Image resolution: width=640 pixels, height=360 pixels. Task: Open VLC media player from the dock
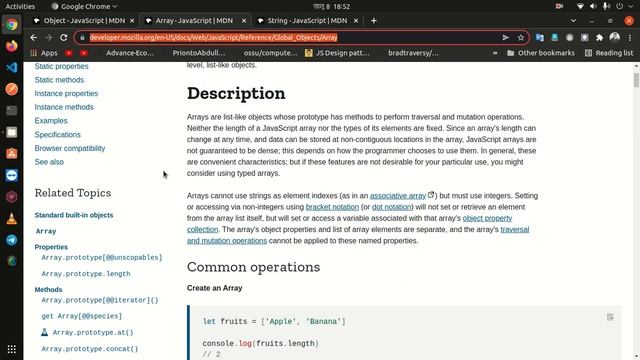[11, 218]
